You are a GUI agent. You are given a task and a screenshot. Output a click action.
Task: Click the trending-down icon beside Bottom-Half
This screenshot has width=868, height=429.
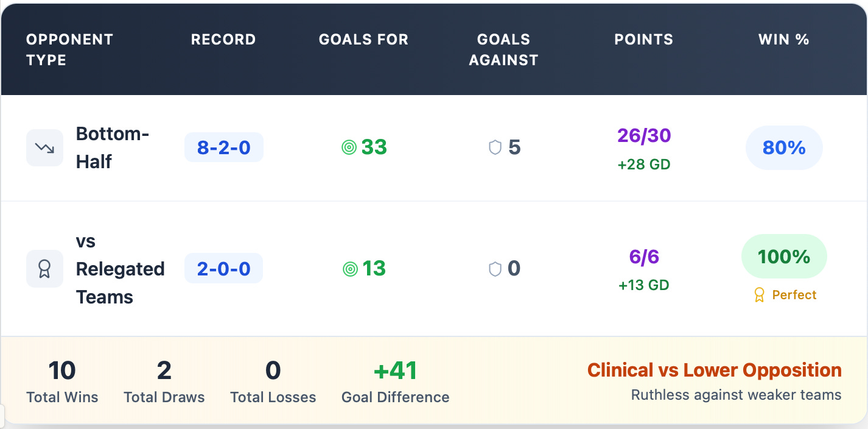click(x=44, y=147)
